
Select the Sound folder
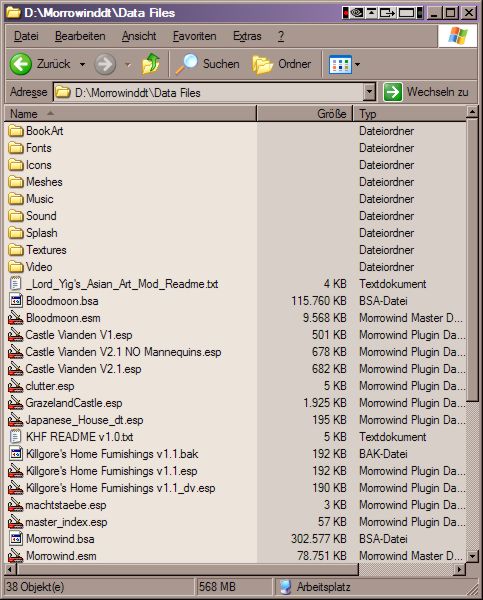tap(41, 216)
